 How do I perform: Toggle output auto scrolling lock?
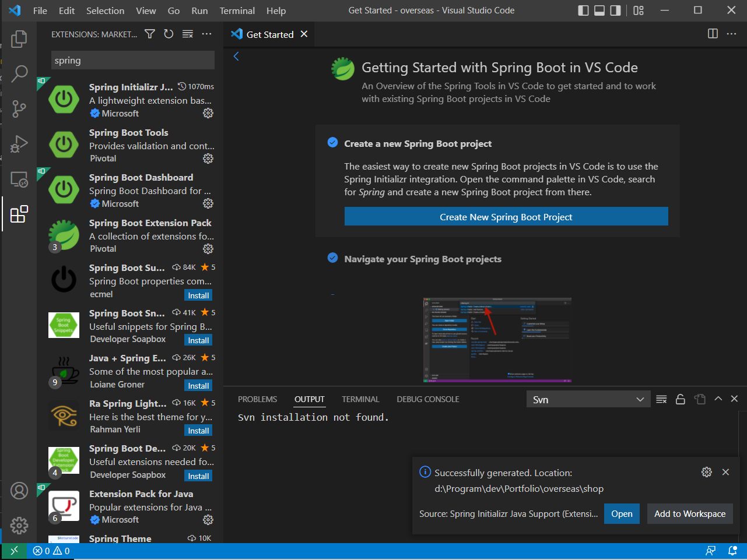681,399
